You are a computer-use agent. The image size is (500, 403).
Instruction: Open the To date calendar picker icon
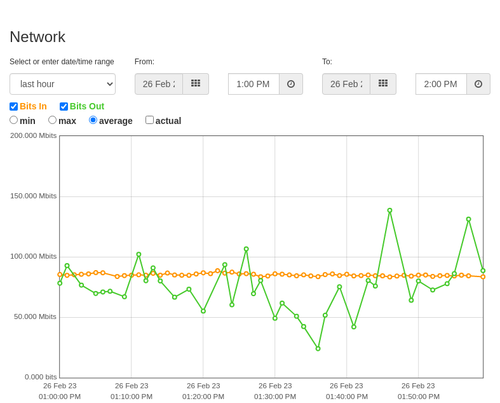[x=383, y=84]
